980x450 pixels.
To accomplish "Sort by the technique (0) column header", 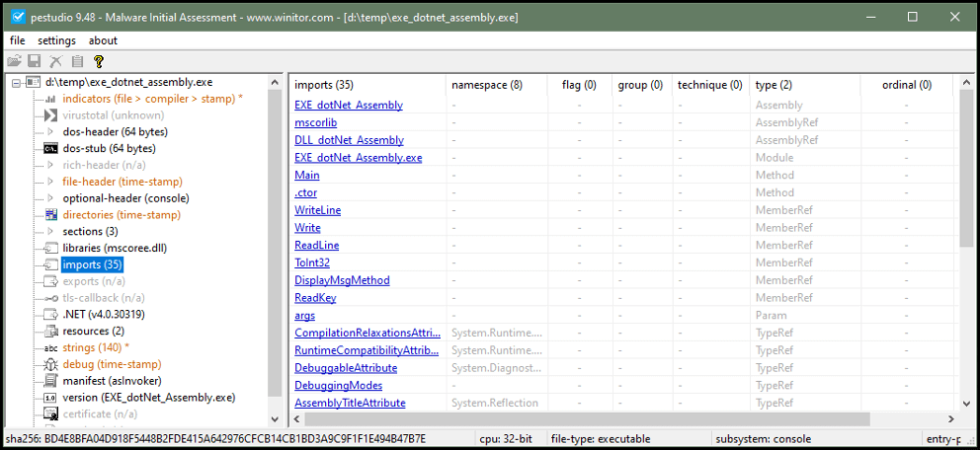I will tap(710, 85).
